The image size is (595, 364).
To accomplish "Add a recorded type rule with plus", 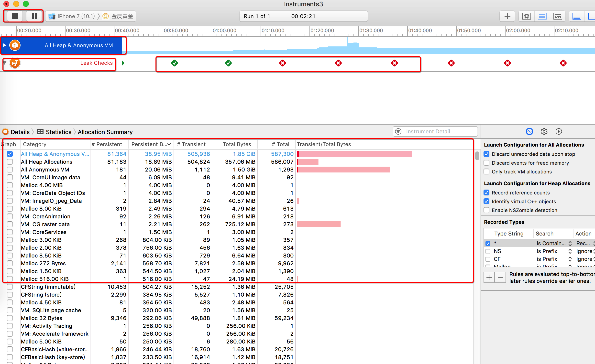I will (489, 277).
